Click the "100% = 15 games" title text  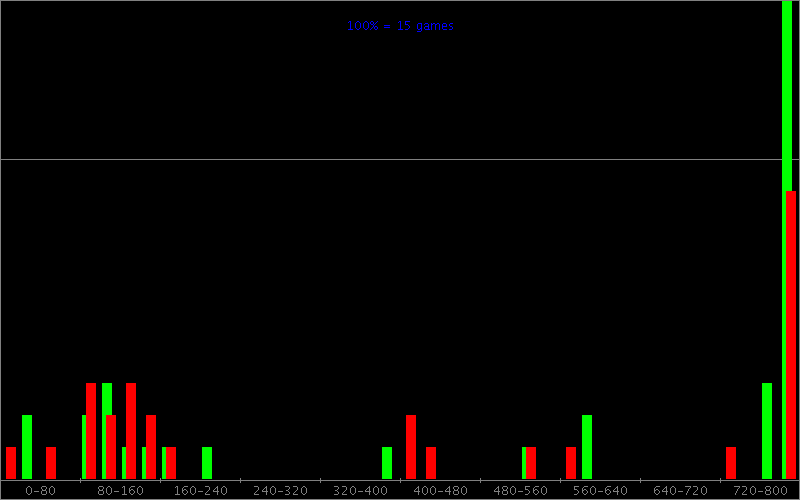400,26
